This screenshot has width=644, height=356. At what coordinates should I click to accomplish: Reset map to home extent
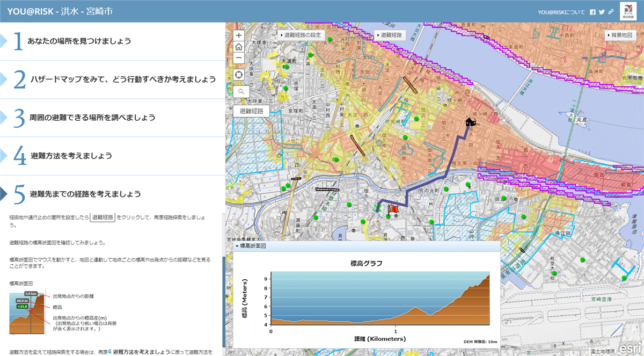coord(239,46)
